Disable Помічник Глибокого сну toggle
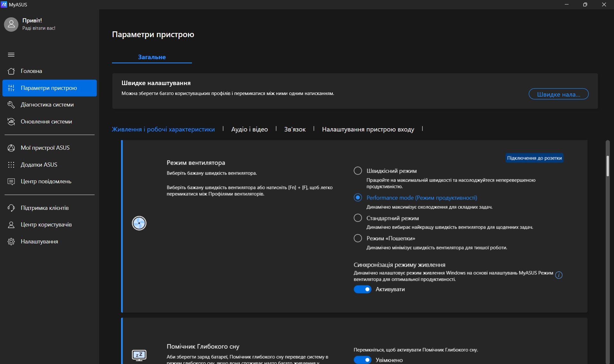Viewport: 614px width, 364px height. (363, 360)
